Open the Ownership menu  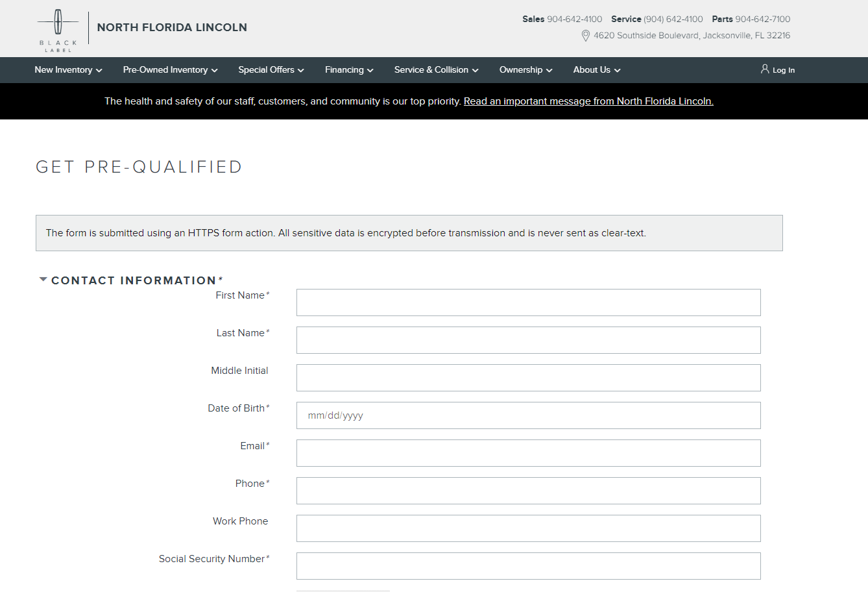[525, 70]
